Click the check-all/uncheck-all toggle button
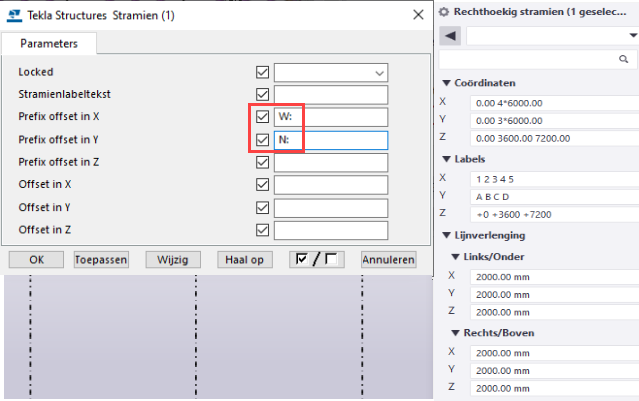639x401 pixels. click(x=317, y=260)
